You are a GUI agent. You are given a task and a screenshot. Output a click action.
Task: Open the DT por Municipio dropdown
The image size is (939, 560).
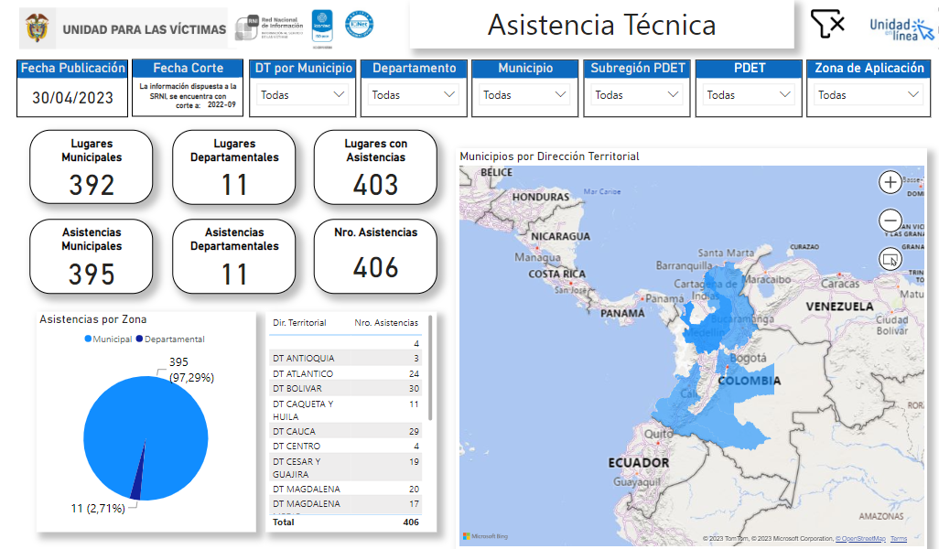point(303,94)
